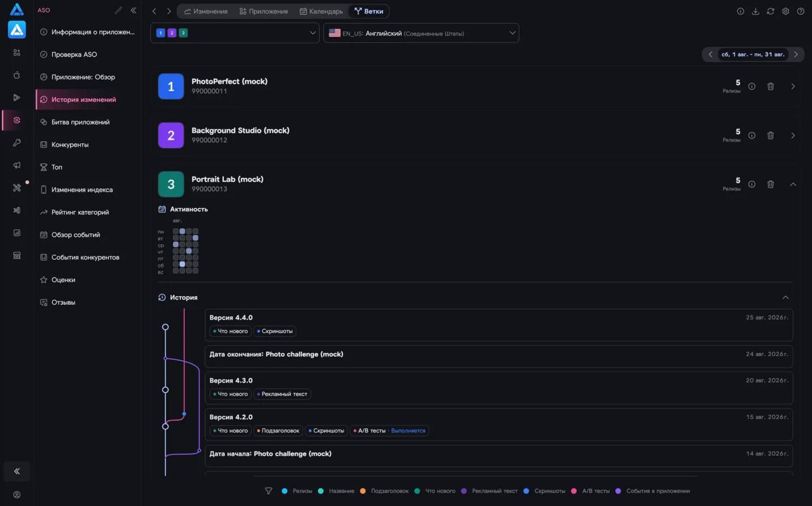Viewport: 812px width, 506px height.
Task: Switch to the Приложения tab
Action: (x=263, y=11)
